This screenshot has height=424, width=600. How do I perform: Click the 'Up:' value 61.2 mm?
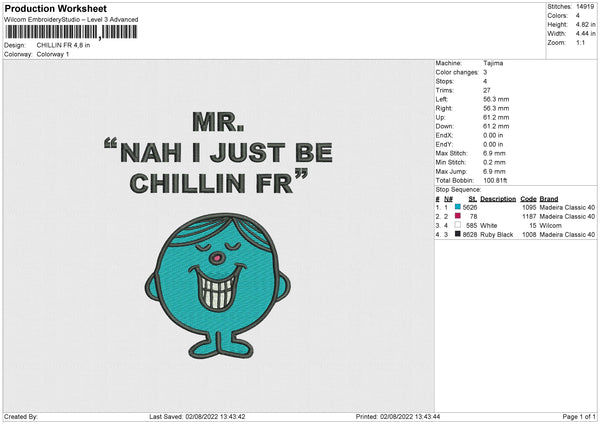[496, 117]
